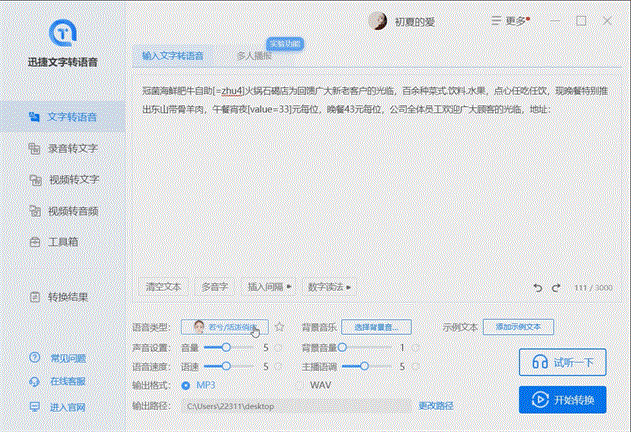Viewport: 631px width, 432px height.
Task: Open the 更多 menu at the top
Action: tap(512, 20)
